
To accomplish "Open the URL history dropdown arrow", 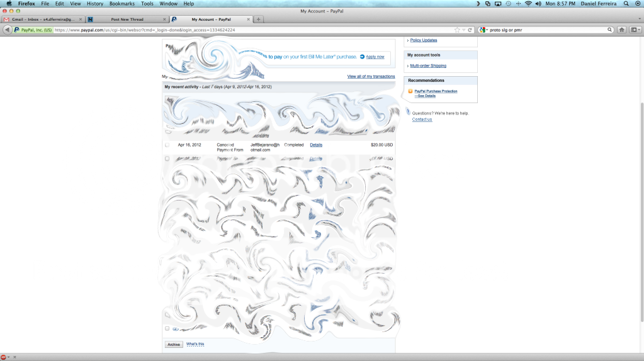I will 464,30.
